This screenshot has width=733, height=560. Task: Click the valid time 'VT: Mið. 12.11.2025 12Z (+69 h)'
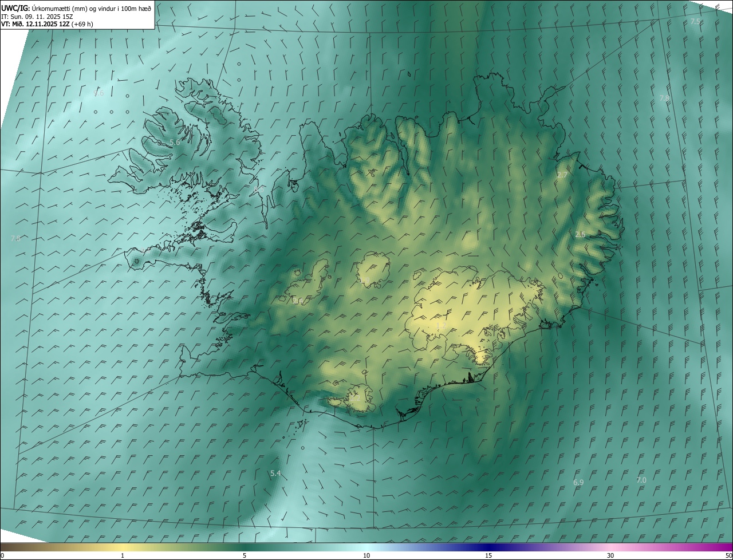pyautogui.click(x=48, y=24)
